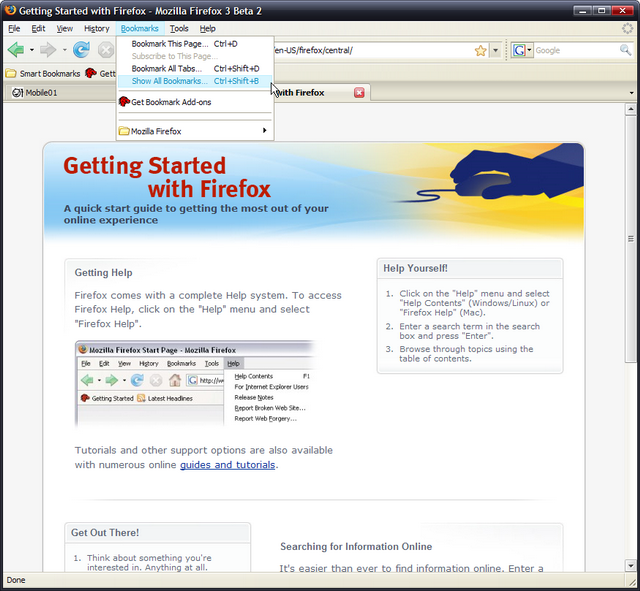Viewport: 640px width, 591px height.
Task: Click the Done status bar text
Action: [16, 580]
